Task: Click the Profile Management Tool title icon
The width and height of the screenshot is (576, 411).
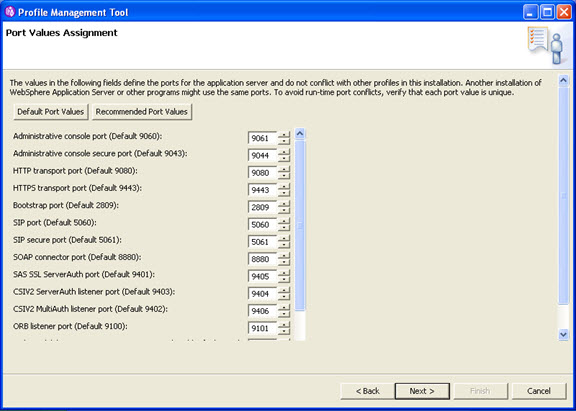Action: [10, 12]
